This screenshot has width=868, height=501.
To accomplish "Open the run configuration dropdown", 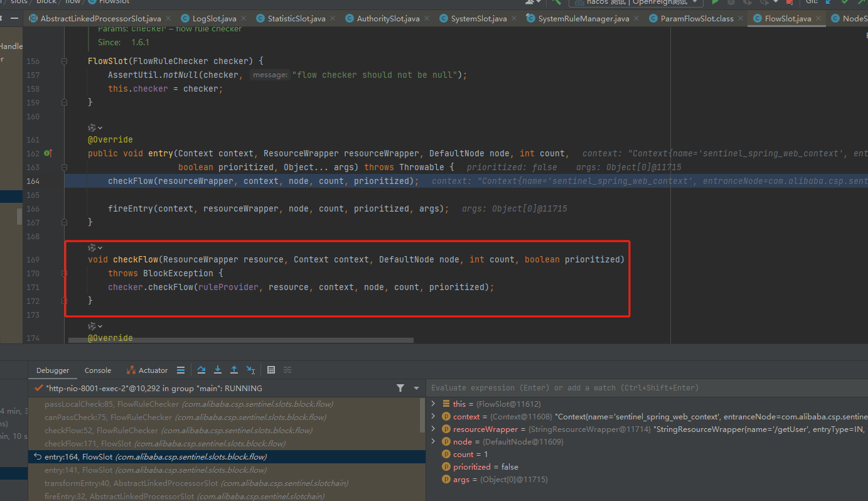I will tap(635, 2).
